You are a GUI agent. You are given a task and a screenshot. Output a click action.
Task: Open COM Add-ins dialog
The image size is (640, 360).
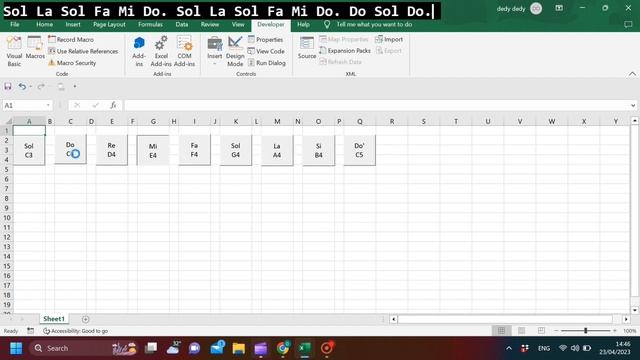click(184, 51)
